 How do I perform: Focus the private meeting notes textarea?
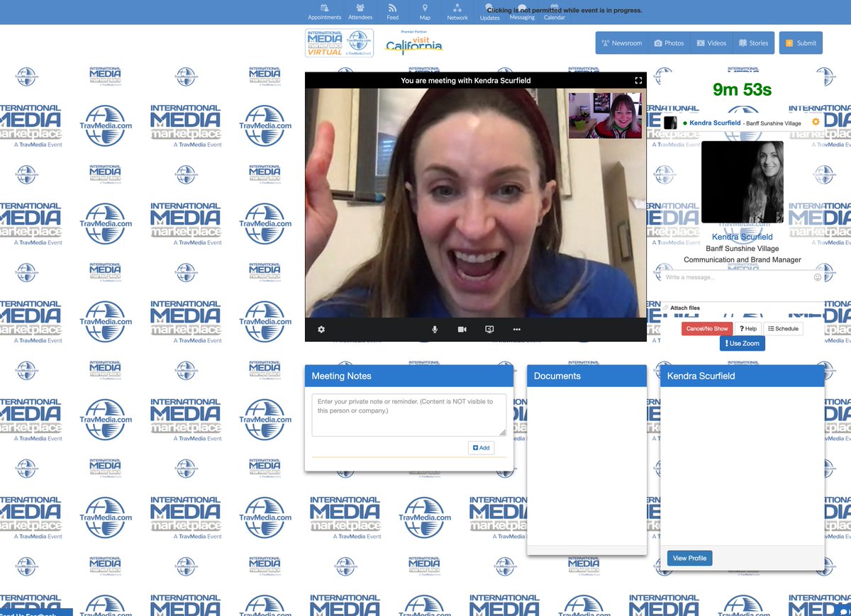tap(409, 415)
